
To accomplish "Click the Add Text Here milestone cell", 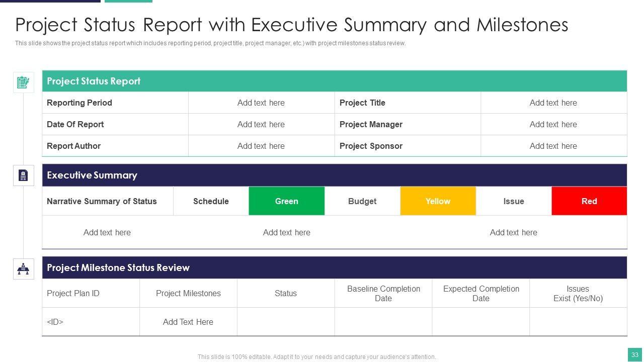I will click(188, 322).
